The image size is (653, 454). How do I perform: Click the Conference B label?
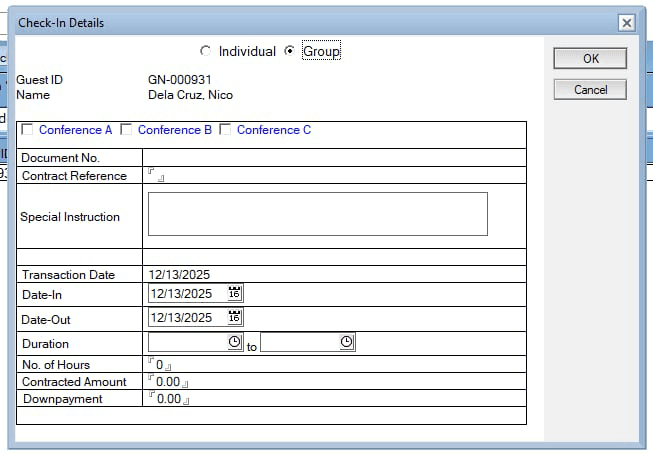click(175, 130)
